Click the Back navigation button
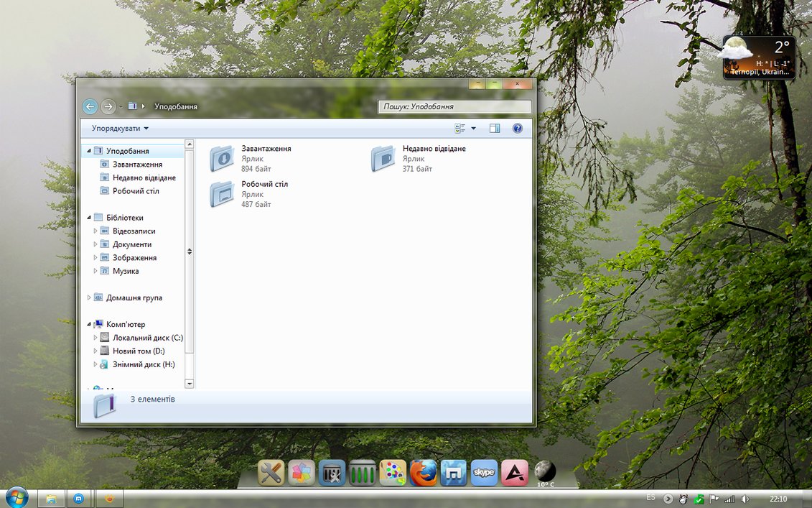This screenshot has width=812, height=508. [90, 106]
